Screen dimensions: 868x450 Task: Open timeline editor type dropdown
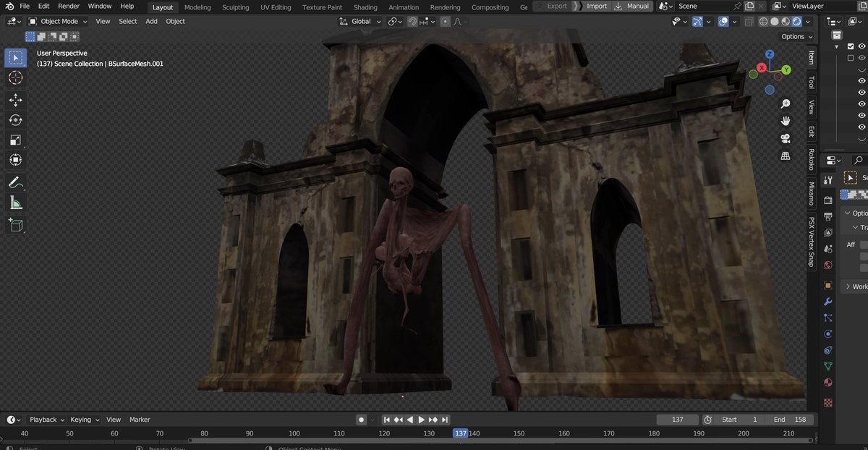(x=13, y=420)
